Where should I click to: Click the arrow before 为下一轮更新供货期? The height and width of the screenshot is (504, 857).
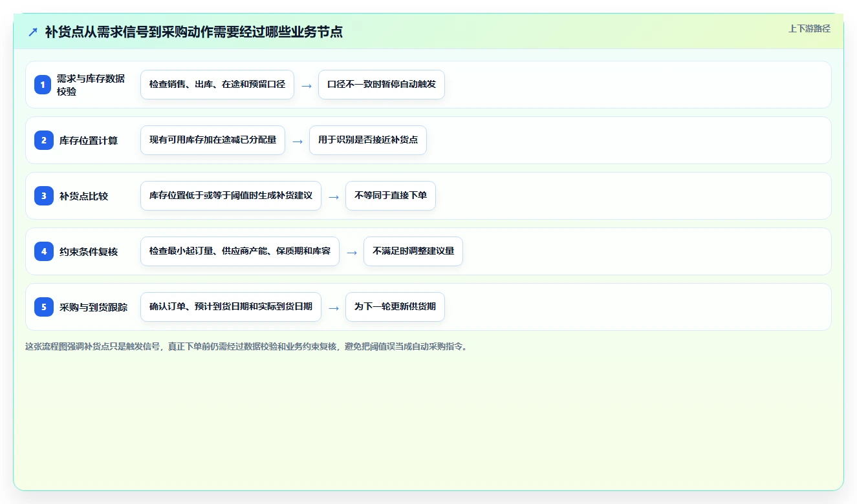(334, 308)
